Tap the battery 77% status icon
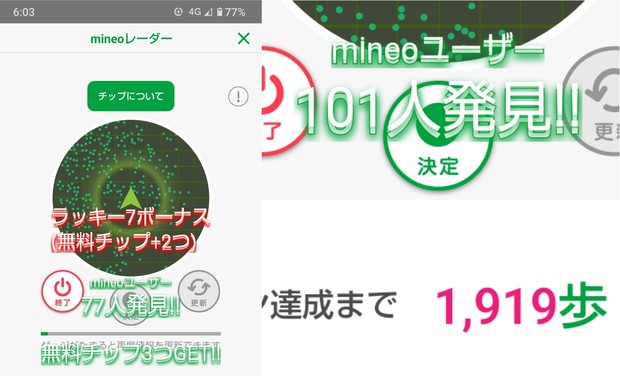The image size is (620, 379). point(231,12)
